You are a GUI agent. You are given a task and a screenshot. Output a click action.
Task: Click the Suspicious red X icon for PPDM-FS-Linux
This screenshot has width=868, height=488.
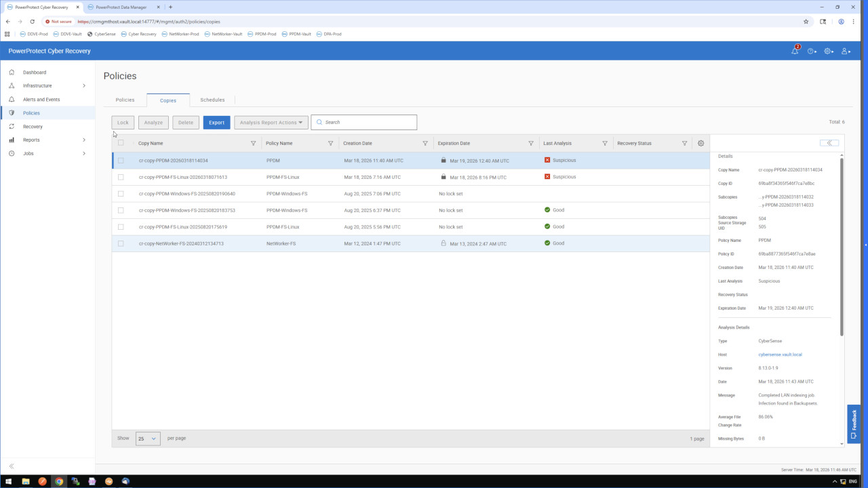click(547, 177)
